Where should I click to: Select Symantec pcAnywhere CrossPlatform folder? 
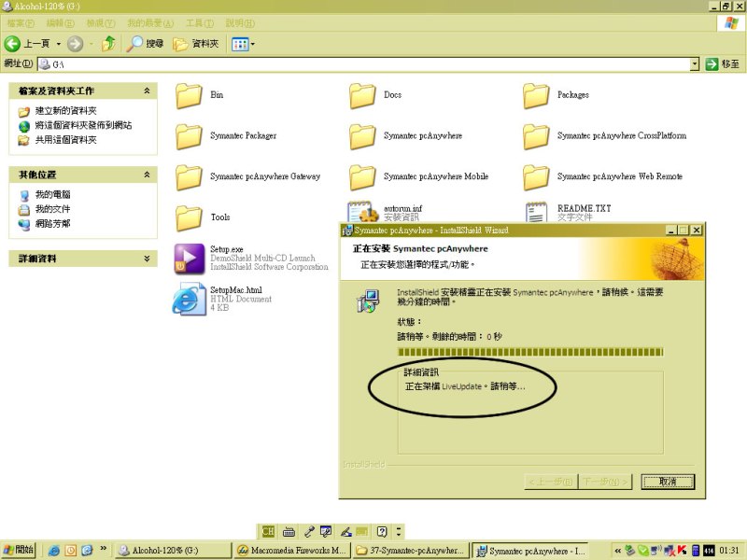[x=604, y=136]
